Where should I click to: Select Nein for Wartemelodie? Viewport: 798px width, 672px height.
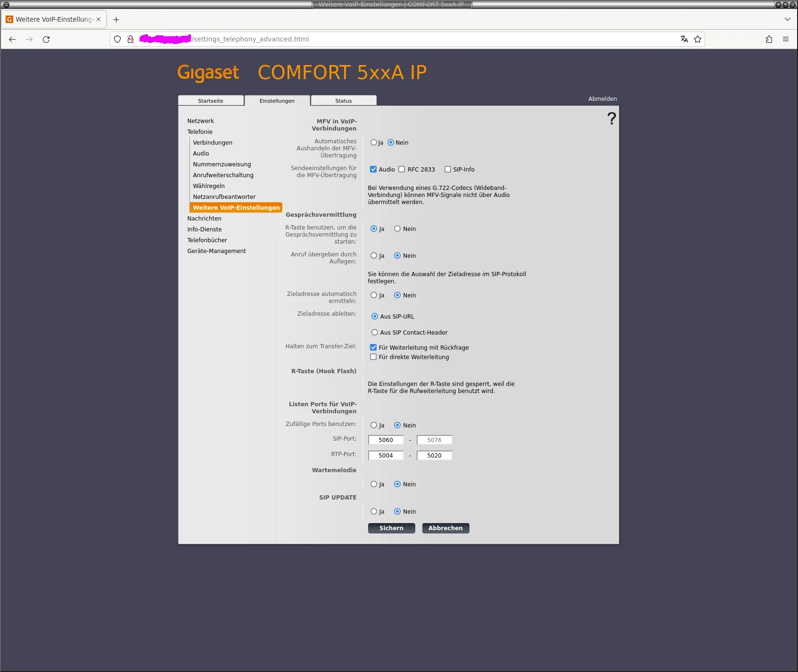coord(397,484)
